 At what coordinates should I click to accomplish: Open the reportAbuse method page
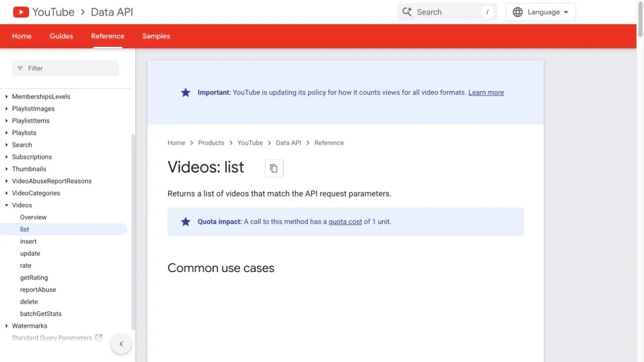coord(38,290)
